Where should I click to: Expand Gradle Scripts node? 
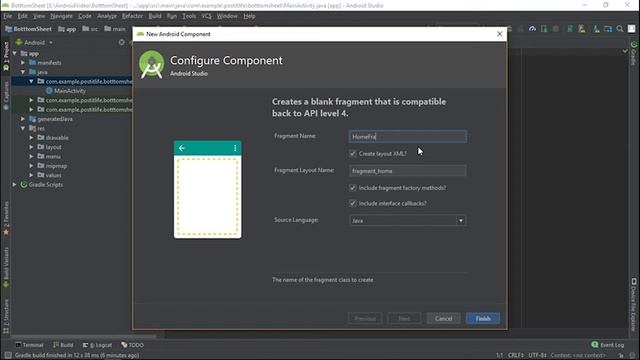[x=15, y=184]
